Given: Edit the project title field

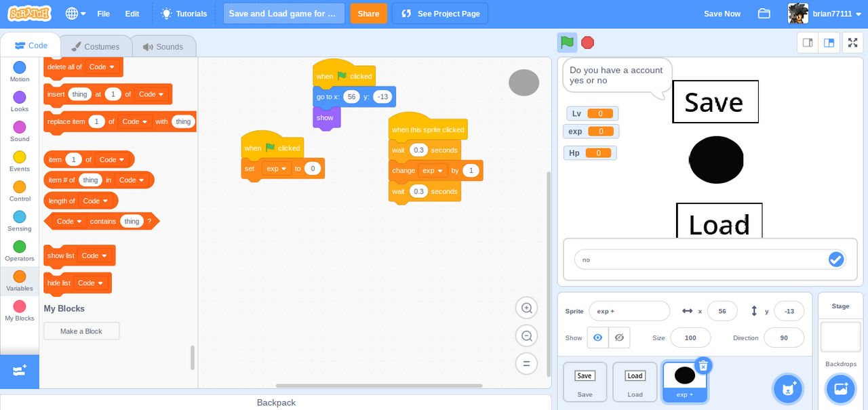Looking at the screenshot, I should pyautogui.click(x=283, y=14).
